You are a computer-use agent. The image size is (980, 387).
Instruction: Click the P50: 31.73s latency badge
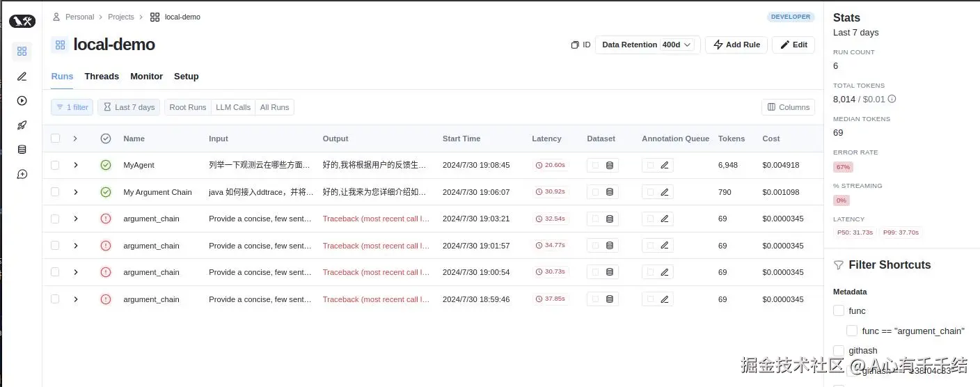coord(855,232)
